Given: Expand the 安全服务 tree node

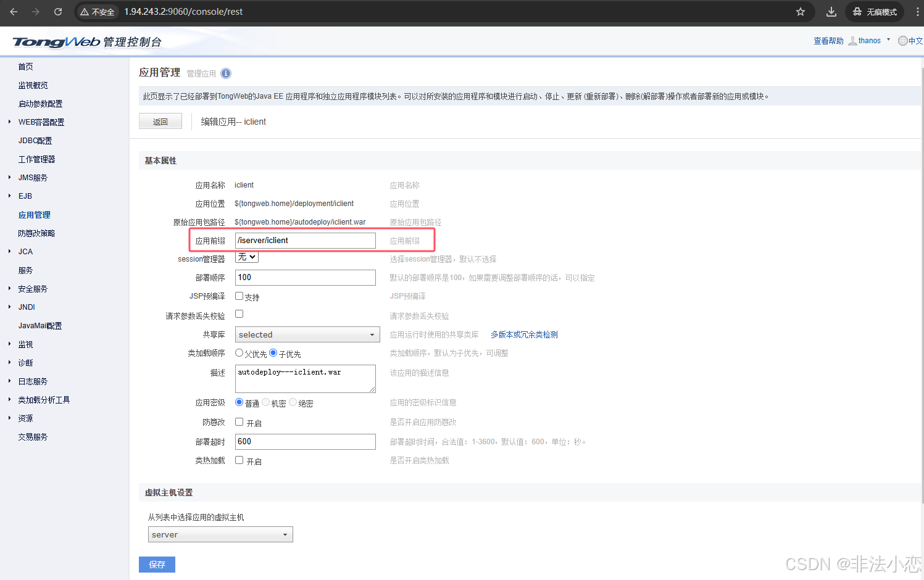Looking at the screenshot, I should click(10, 289).
